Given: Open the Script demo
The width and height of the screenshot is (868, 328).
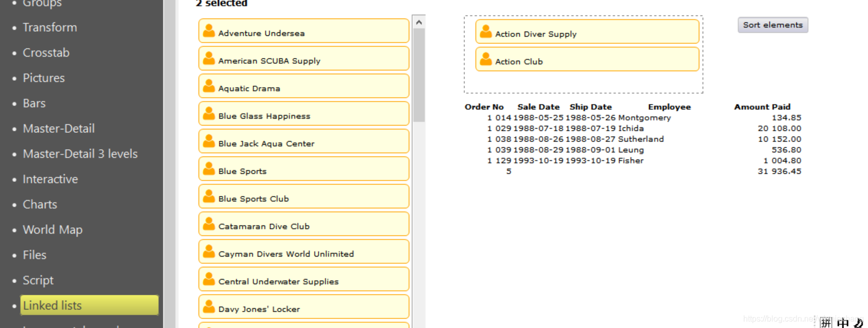Looking at the screenshot, I should (x=38, y=280).
